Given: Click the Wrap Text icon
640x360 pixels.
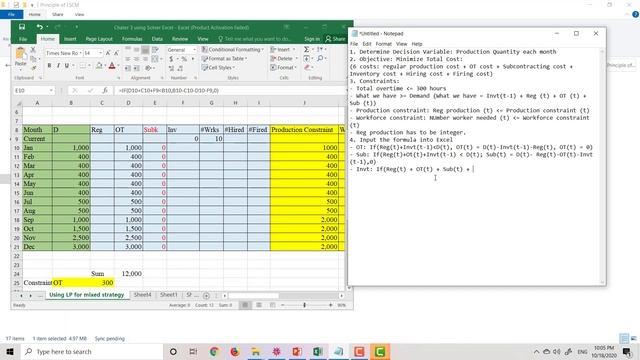Looking at the screenshot, I should (x=155, y=49).
